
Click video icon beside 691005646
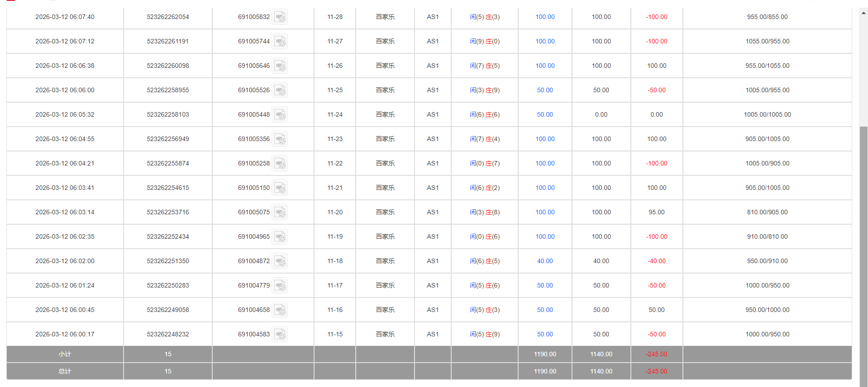(x=280, y=66)
